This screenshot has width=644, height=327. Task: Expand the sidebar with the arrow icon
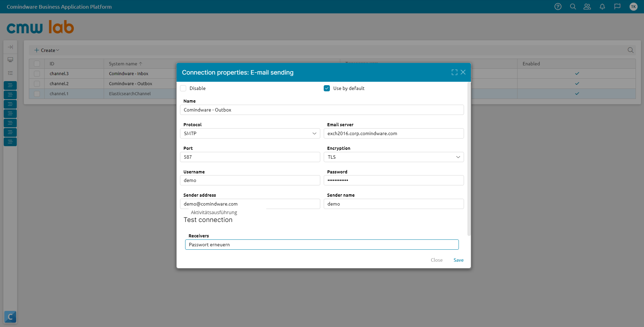tap(10, 47)
